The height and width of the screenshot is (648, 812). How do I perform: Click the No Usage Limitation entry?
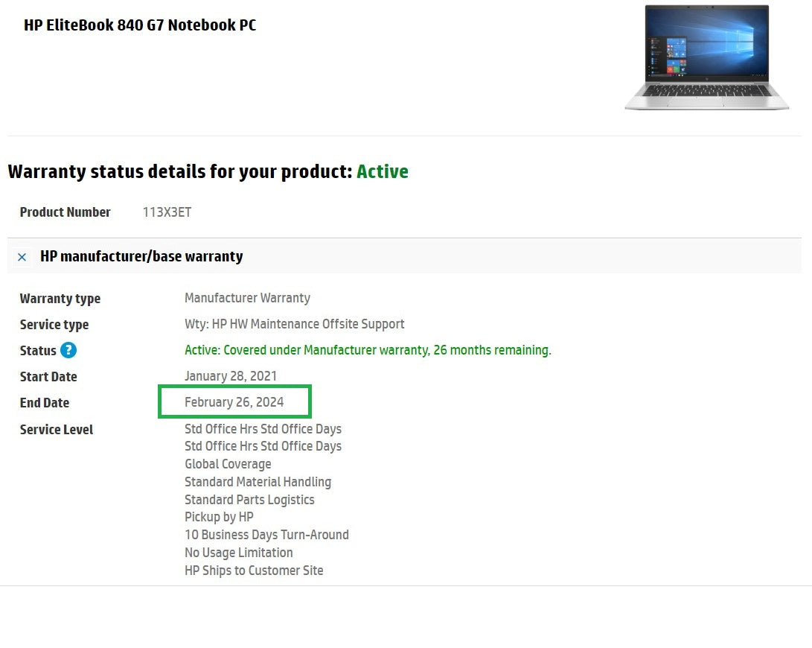coord(238,553)
